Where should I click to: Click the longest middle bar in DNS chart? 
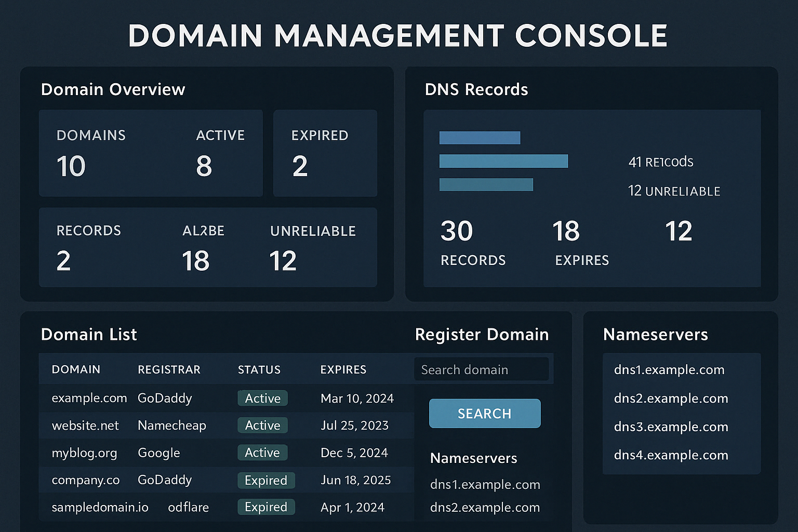coord(503,161)
